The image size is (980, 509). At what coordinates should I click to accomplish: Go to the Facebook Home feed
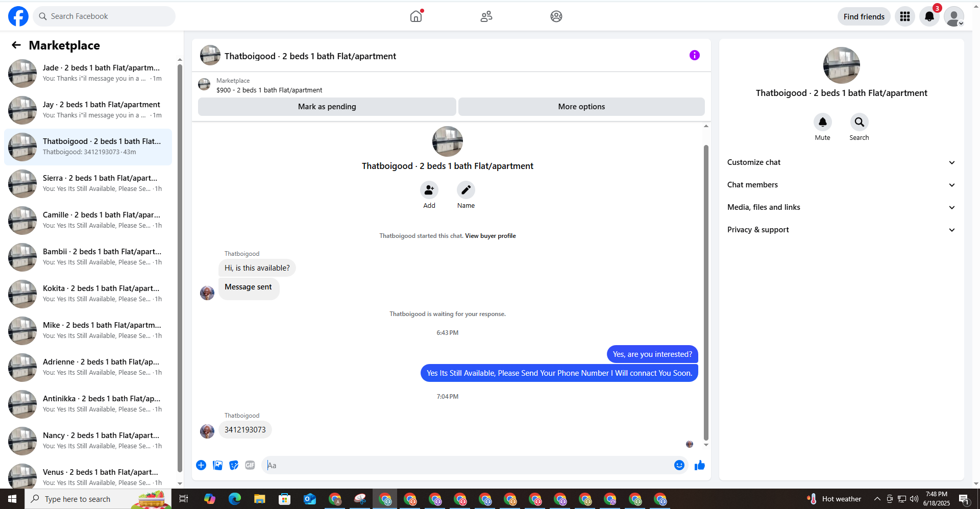pyautogui.click(x=416, y=16)
